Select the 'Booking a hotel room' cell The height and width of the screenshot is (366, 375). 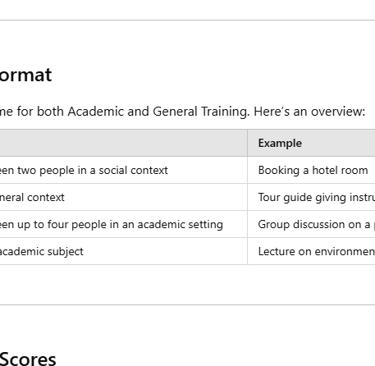tap(311, 170)
